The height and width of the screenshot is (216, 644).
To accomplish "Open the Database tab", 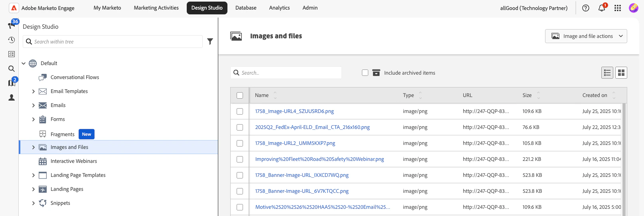I will tap(246, 8).
